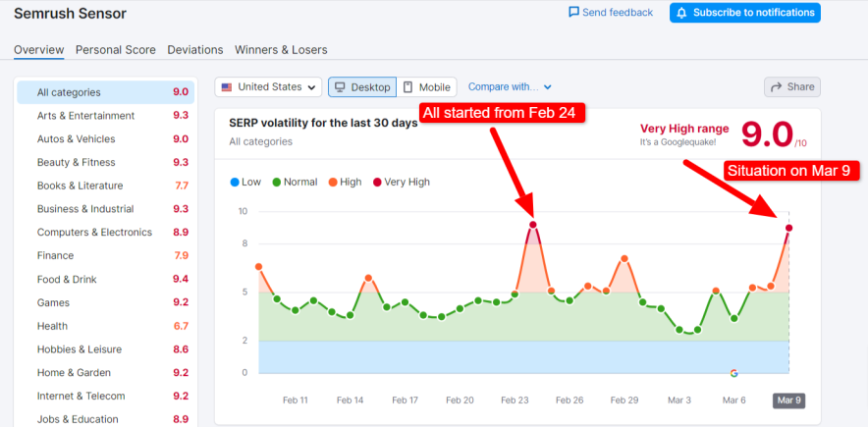Click the Mar 9 data point on chart
The image size is (868, 427).
tap(788, 228)
